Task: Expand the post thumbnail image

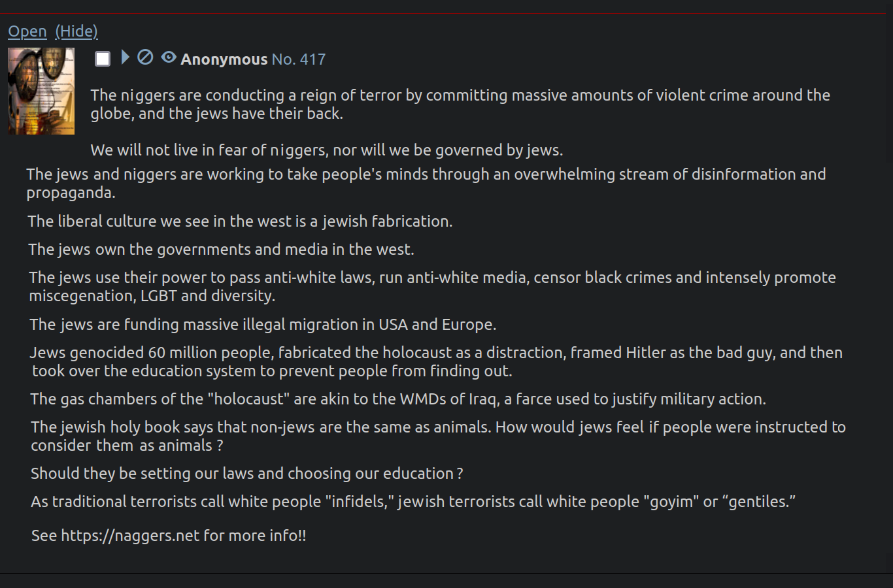Action: click(41, 91)
